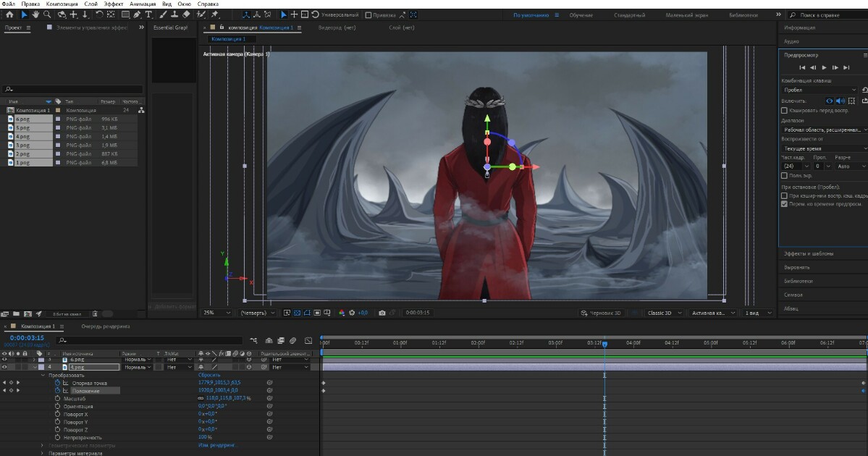
Task: Switch to Обучение workspace
Action: (581, 15)
